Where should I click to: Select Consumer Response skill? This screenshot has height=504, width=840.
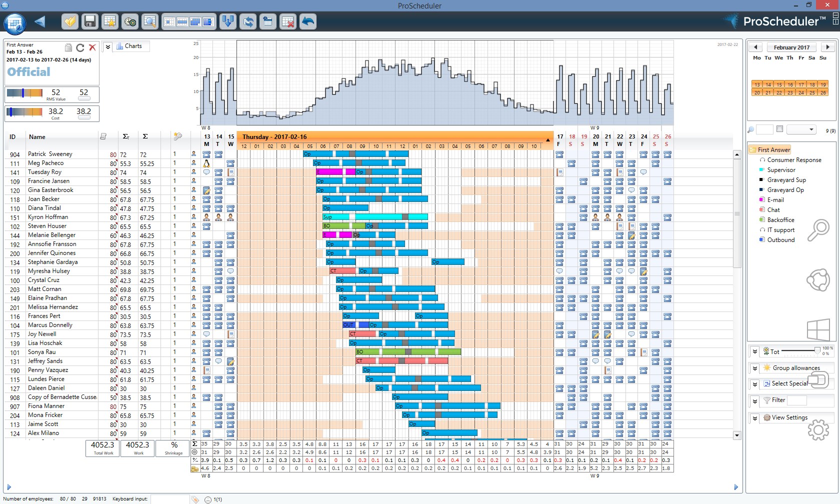[x=794, y=160]
